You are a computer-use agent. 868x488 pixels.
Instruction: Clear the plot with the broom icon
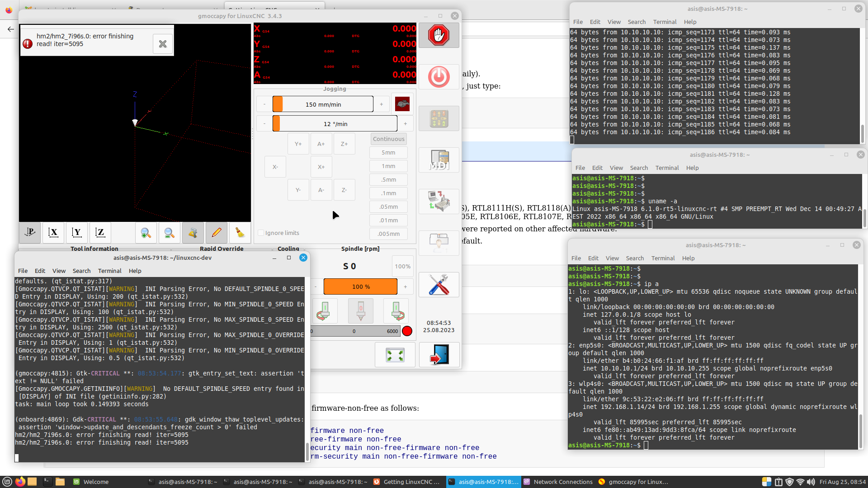click(240, 233)
